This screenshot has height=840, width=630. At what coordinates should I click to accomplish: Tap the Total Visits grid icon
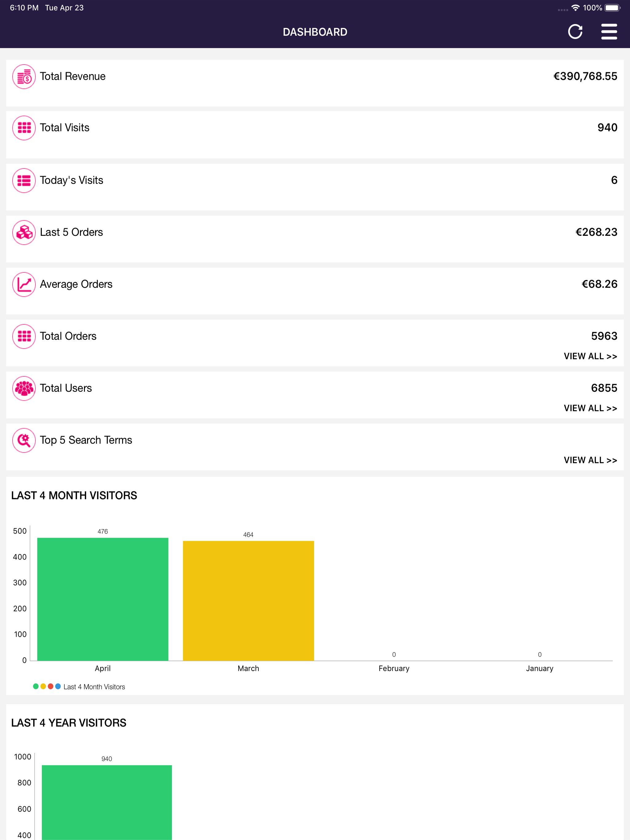coord(24,128)
